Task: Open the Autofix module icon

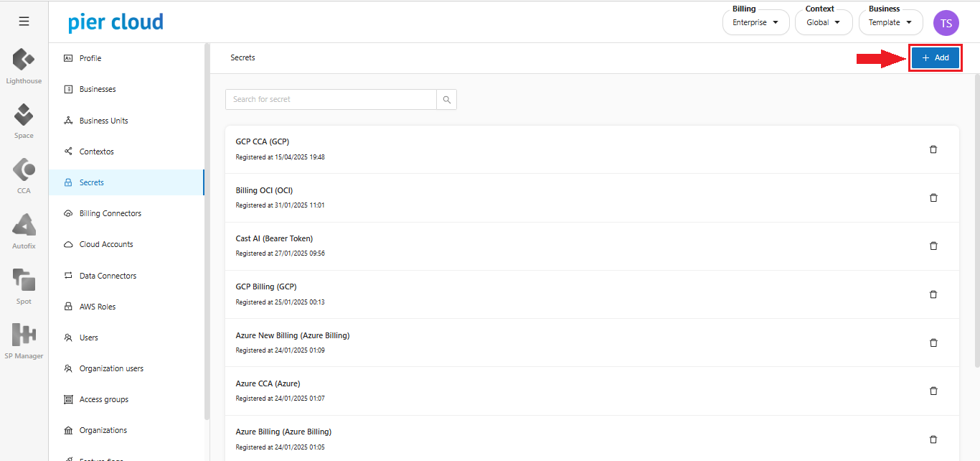Action: tap(24, 225)
